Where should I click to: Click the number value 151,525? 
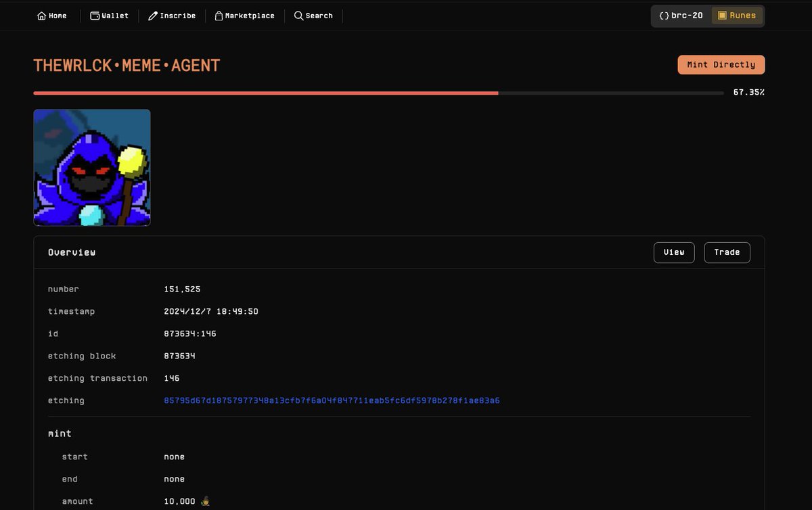(x=182, y=289)
